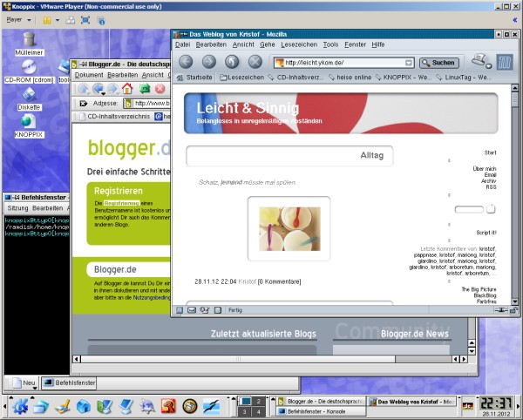Open heise online bookmark link
523x420 pixels.
click(350, 78)
